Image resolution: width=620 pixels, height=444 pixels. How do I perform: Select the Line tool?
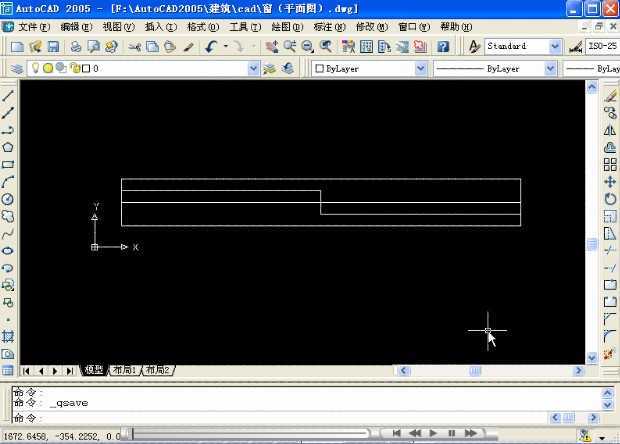pos(8,95)
